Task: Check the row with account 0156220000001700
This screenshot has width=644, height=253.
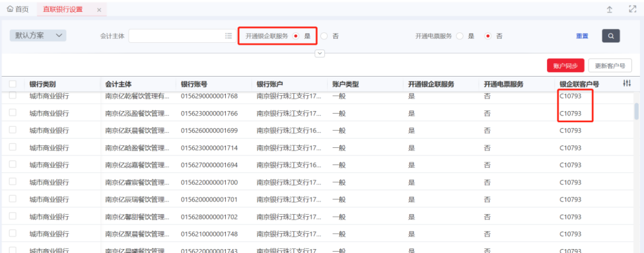Action: click(13, 182)
